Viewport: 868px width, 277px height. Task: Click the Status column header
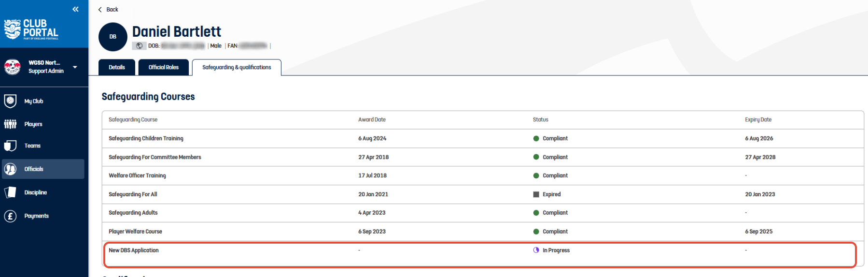[x=541, y=120]
